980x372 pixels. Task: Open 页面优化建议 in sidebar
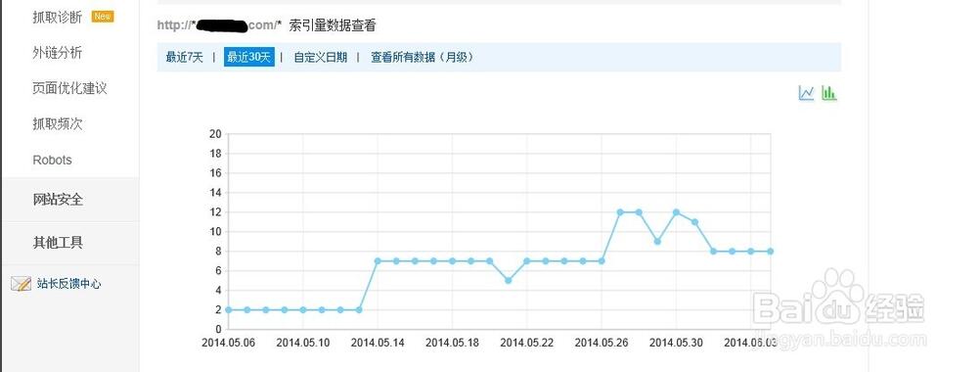70,88
